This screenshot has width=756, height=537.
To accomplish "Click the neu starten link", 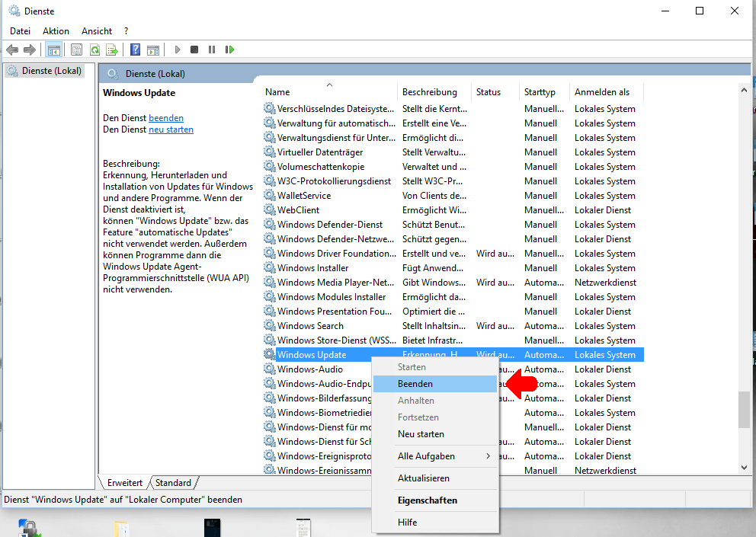I will [171, 129].
